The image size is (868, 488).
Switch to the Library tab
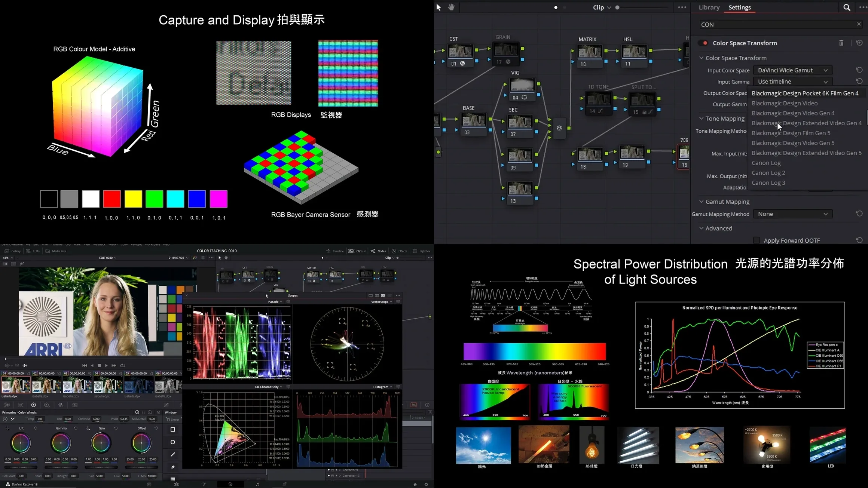709,7
